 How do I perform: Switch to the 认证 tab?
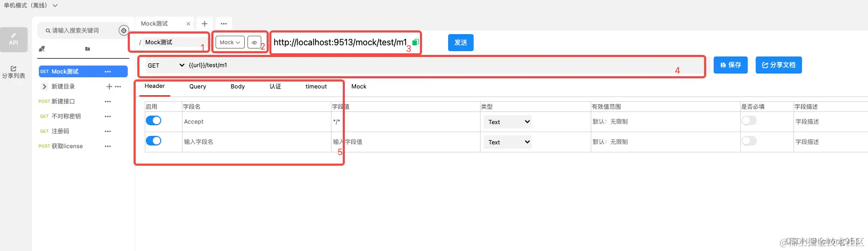click(275, 86)
